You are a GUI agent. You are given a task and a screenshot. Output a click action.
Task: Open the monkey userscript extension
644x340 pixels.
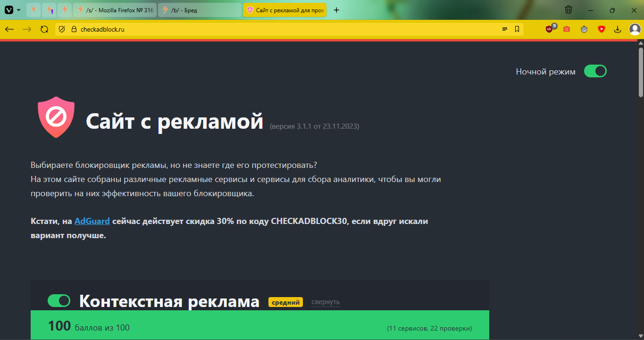(x=584, y=29)
